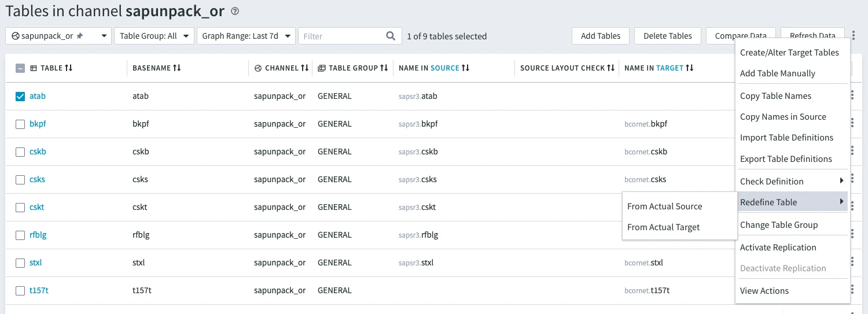Open the stxl table link
868x314 pixels.
pyautogui.click(x=36, y=263)
